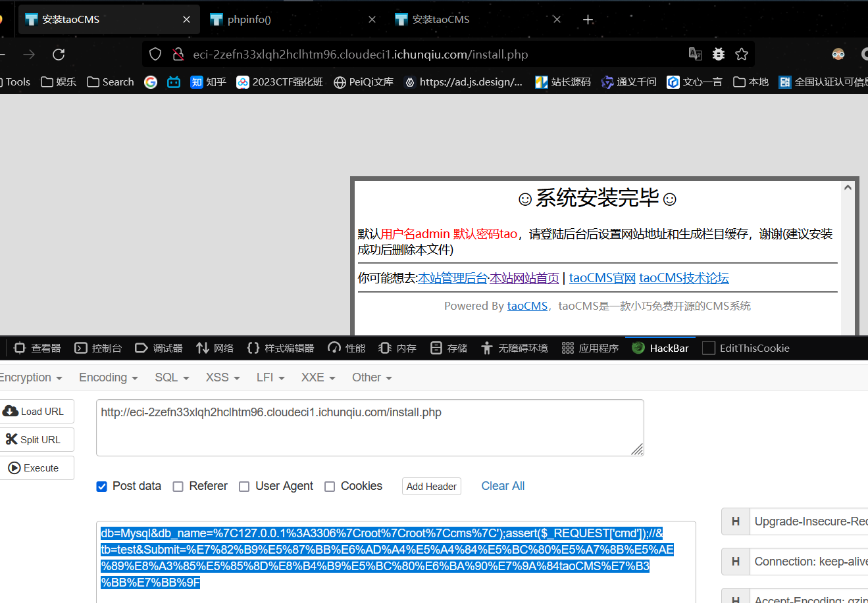
Task: Open the Google bookmark icon
Action: click(151, 82)
